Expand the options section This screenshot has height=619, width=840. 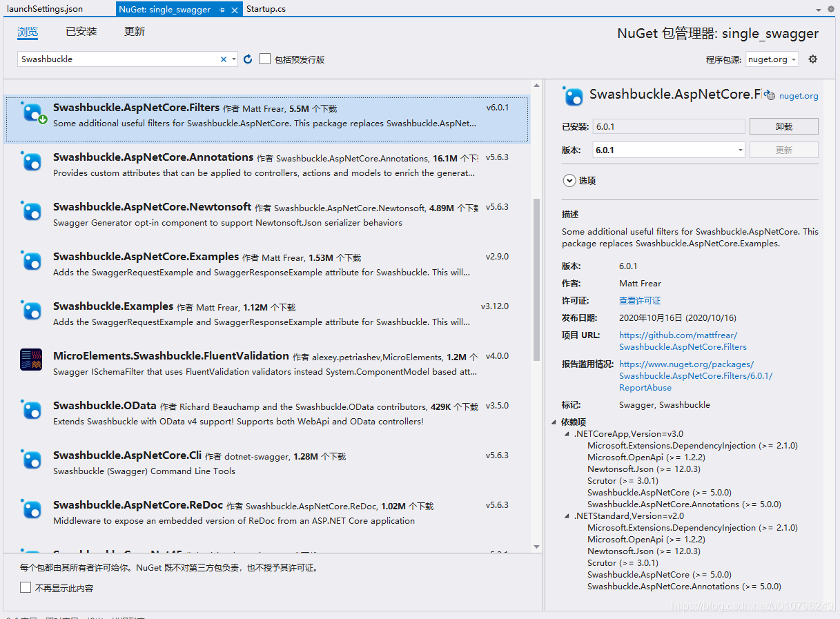tap(569, 181)
